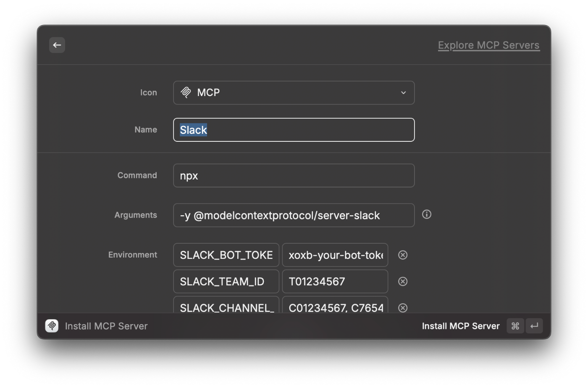The height and width of the screenshot is (388, 588).
Task: Edit the SLACK_CHANNEL_ key field
Action: pyautogui.click(x=226, y=305)
